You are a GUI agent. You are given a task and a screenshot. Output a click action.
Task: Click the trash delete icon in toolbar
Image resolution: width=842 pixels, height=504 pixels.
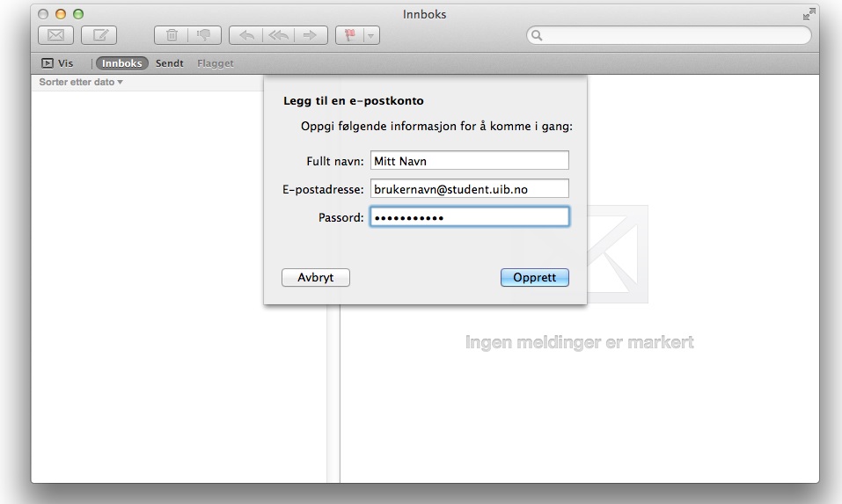click(172, 35)
